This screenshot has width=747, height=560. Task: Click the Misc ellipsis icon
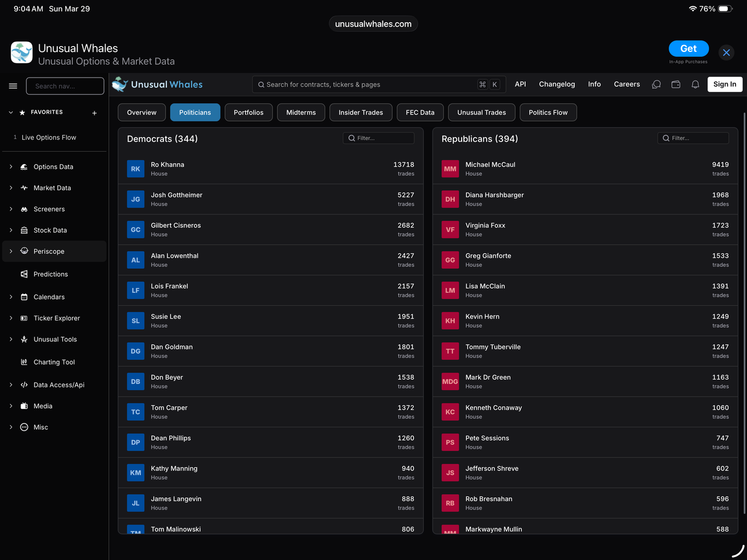[x=24, y=427]
